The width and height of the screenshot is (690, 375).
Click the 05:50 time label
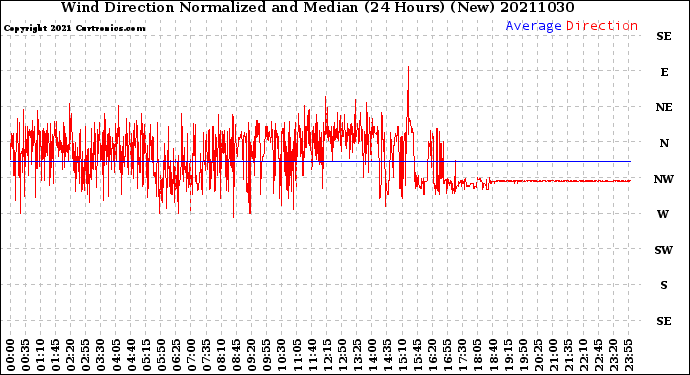[x=161, y=355]
